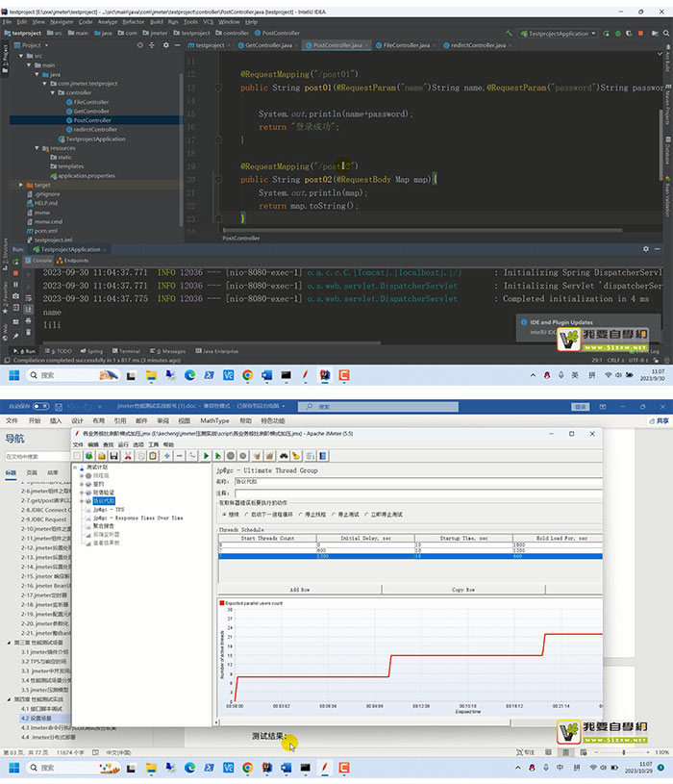Click JMeter's Paste clipboard icon
This screenshot has height=784, width=673.
153,456
